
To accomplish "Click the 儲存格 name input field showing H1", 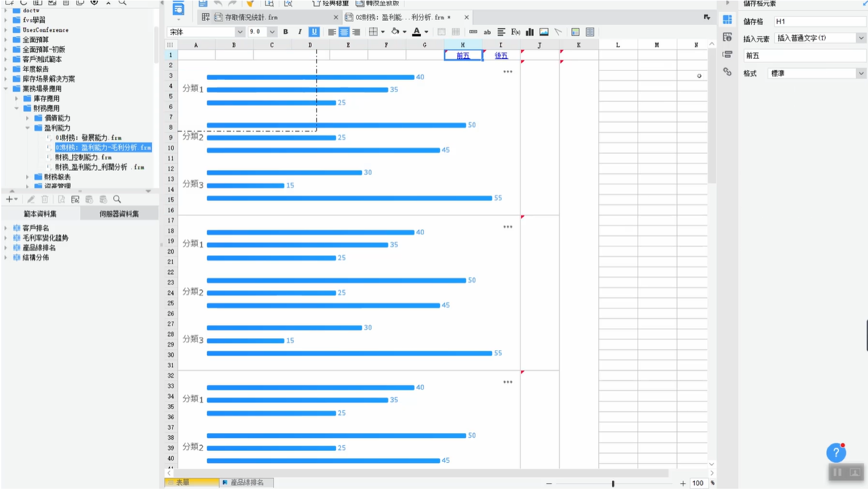I will (820, 21).
